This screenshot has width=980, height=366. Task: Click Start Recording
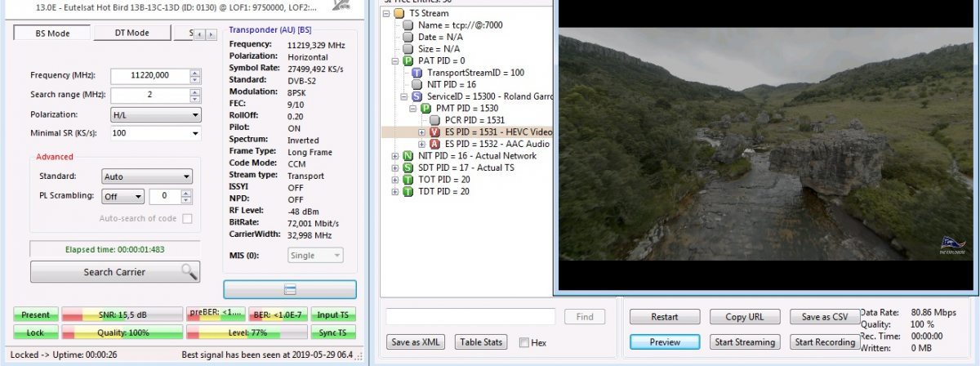point(825,342)
